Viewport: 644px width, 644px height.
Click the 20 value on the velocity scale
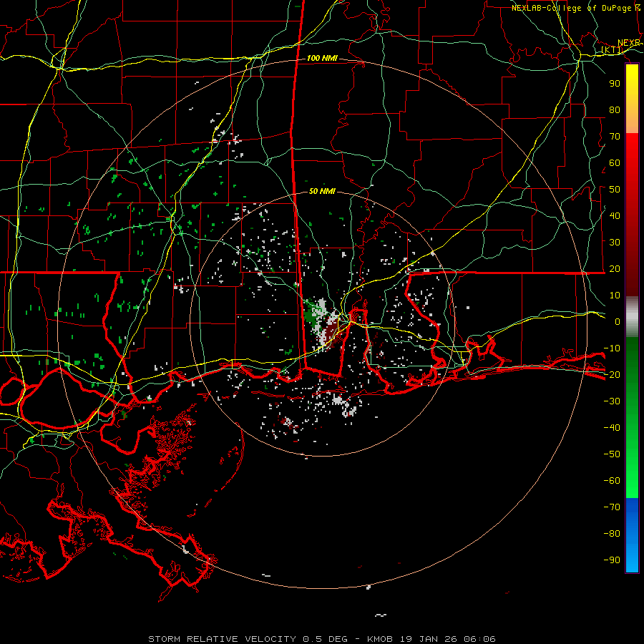[x=615, y=269]
